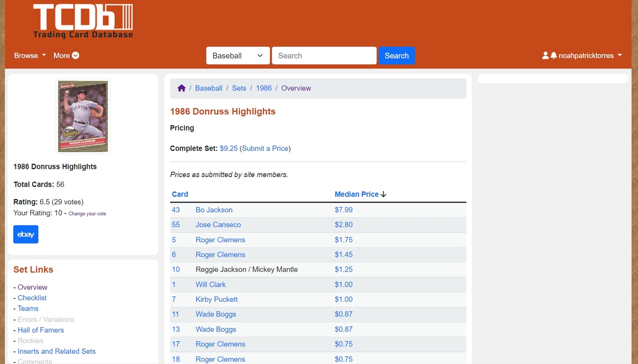Click the blue Search button

(397, 56)
